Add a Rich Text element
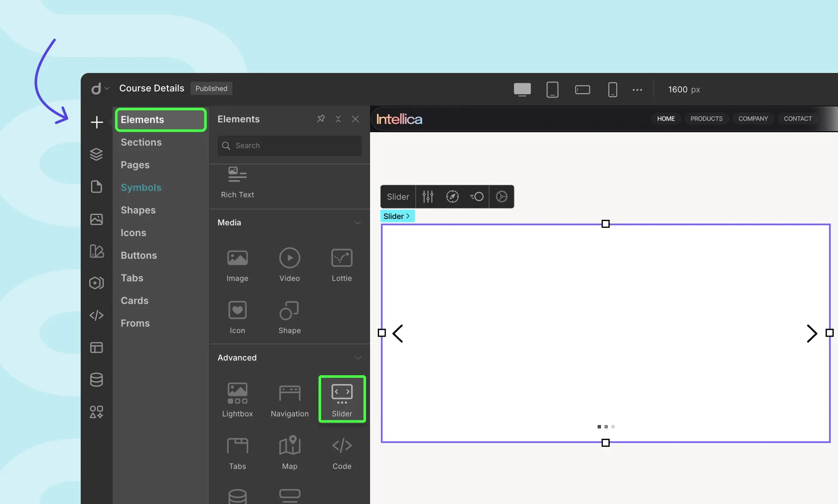838x504 pixels. [237, 183]
